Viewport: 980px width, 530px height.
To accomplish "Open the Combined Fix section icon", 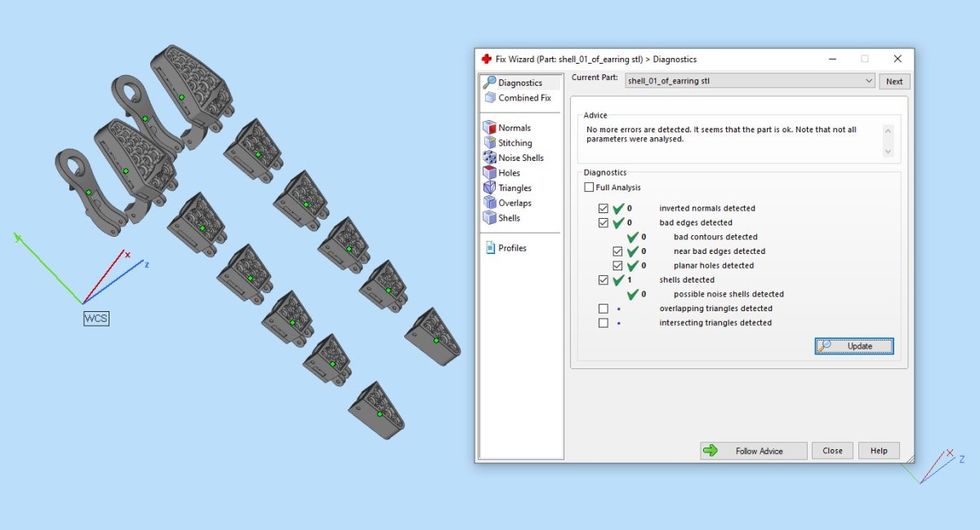I will 490,97.
